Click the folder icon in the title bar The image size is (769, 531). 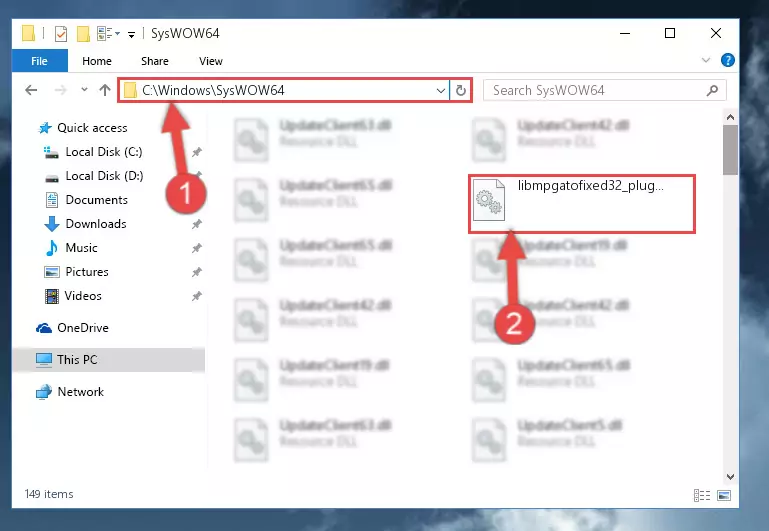point(28,33)
